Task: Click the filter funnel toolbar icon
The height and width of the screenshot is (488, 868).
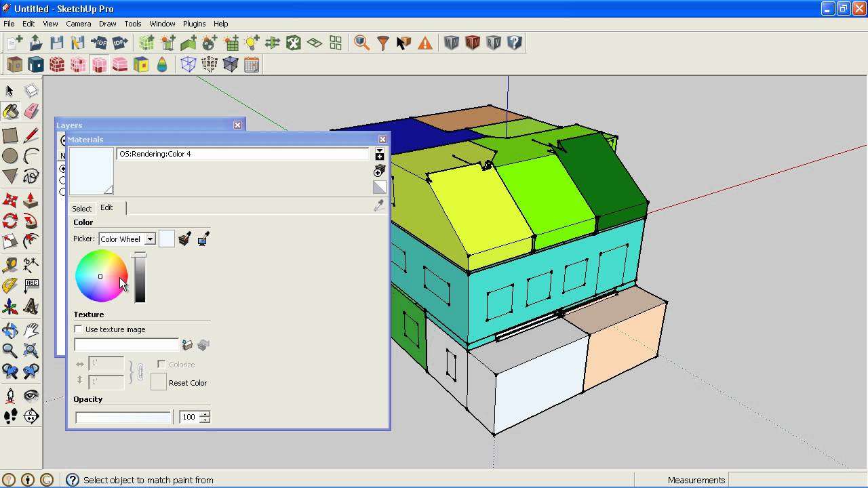Action: pos(383,43)
